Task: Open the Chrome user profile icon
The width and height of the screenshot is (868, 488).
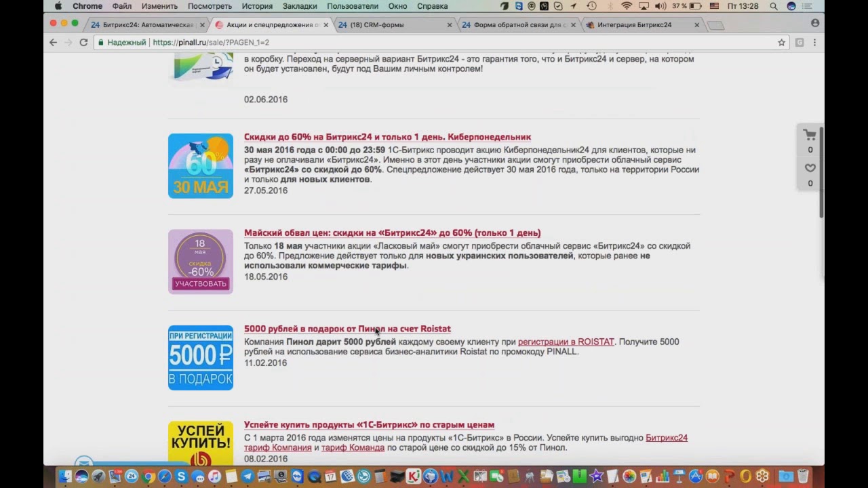Action: coord(815,22)
